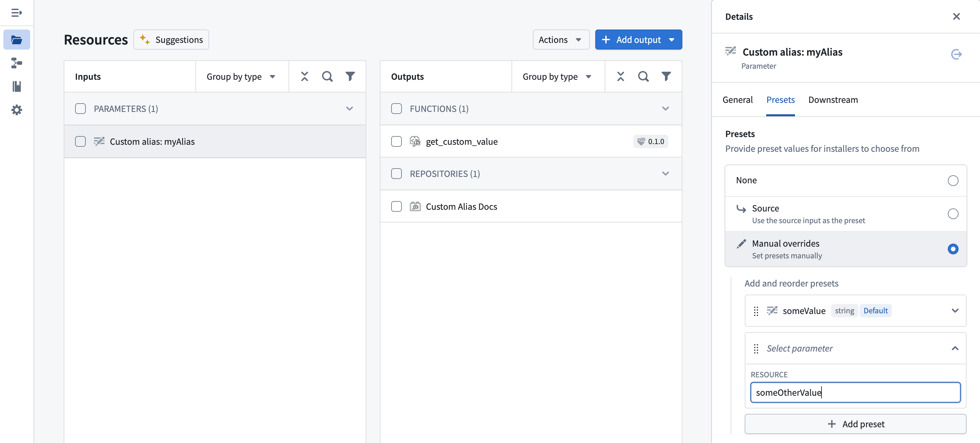Image resolution: width=980 pixels, height=443 pixels.
Task: Open the folder icon in left sidebar
Action: point(16,40)
